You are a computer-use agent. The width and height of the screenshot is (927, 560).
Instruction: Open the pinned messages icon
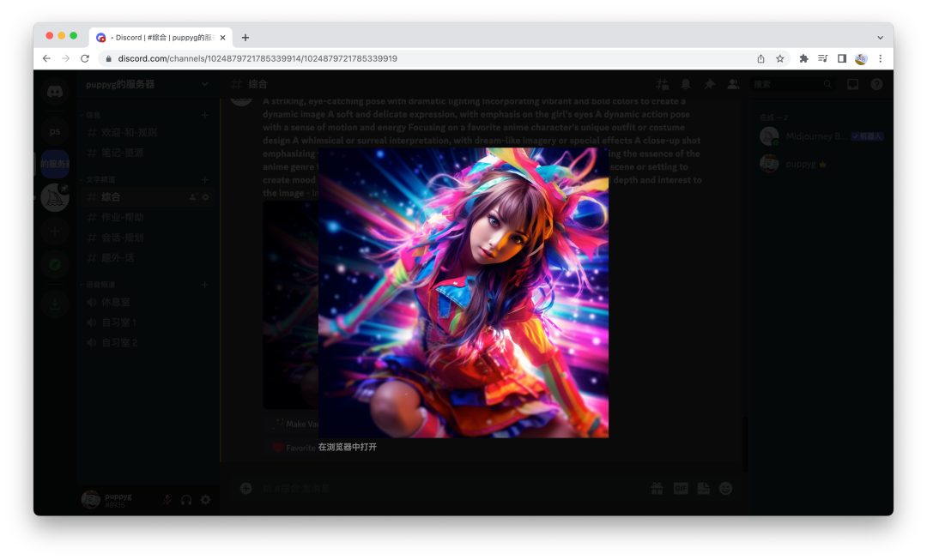(x=709, y=84)
